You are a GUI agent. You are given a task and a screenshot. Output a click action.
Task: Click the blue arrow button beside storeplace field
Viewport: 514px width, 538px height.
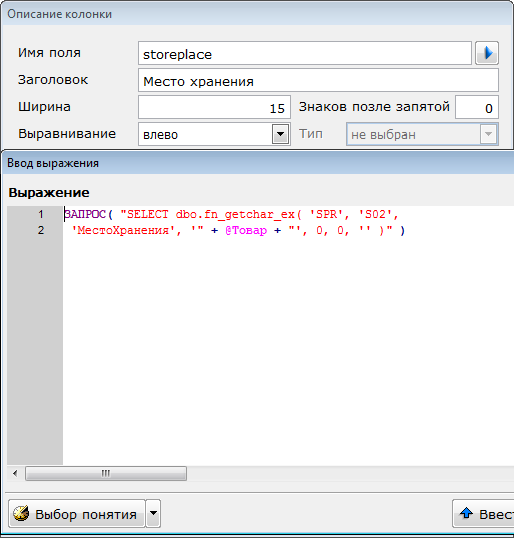tap(487, 53)
